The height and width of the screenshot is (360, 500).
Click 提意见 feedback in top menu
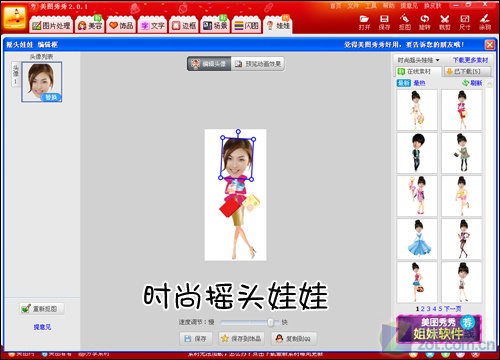[409, 5]
